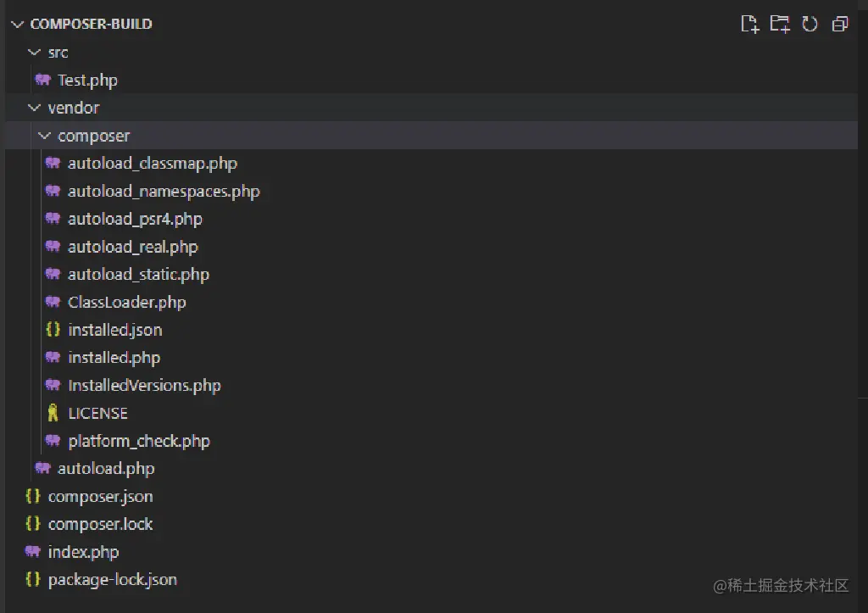Click the JSON braces icon for installed.json
Image resolution: width=868 pixels, height=613 pixels.
pos(53,330)
